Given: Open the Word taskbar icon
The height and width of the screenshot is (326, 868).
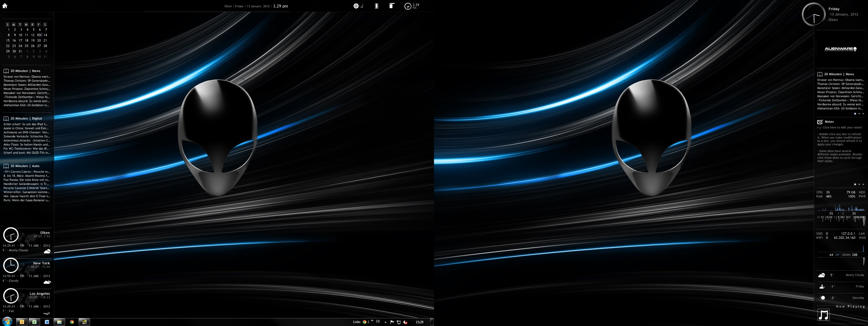Looking at the screenshot, I should coord(47,322).
